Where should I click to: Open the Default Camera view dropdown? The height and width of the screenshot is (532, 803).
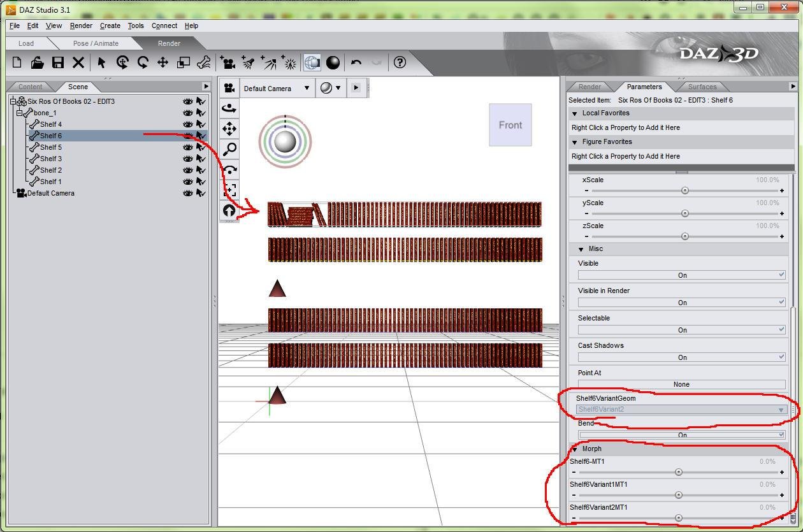[276, 89]
